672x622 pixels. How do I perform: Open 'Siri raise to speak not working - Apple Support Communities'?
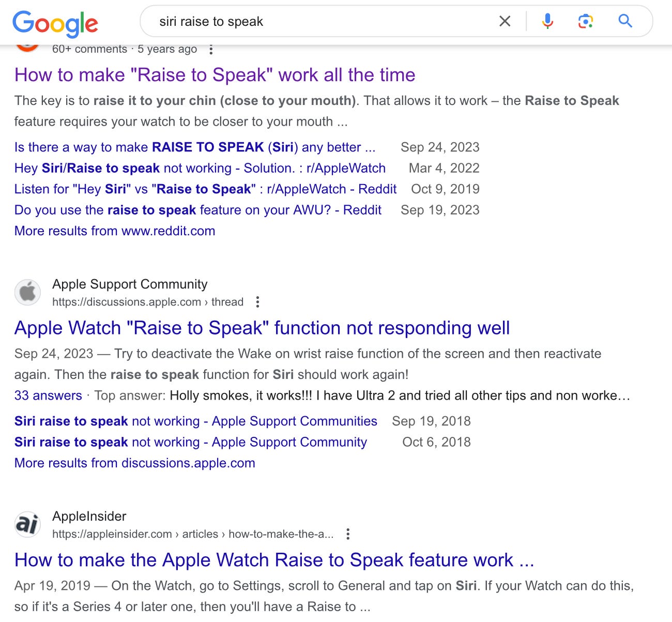(196, 421)
